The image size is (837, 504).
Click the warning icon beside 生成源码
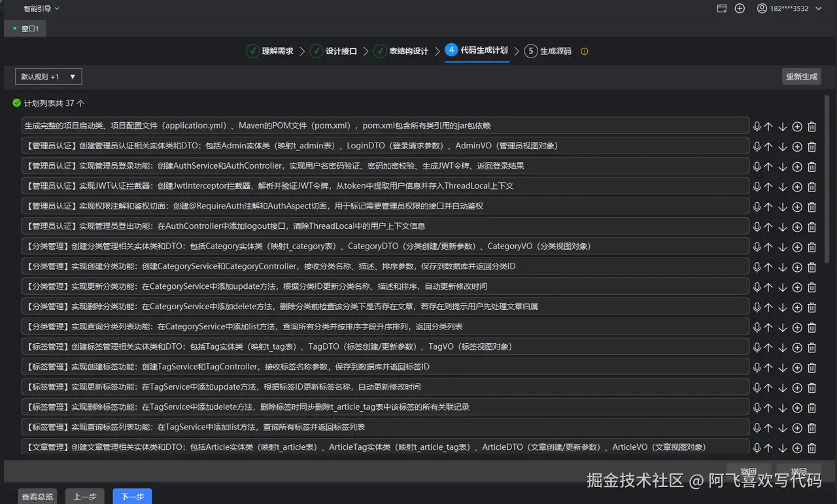pos(584,51)
